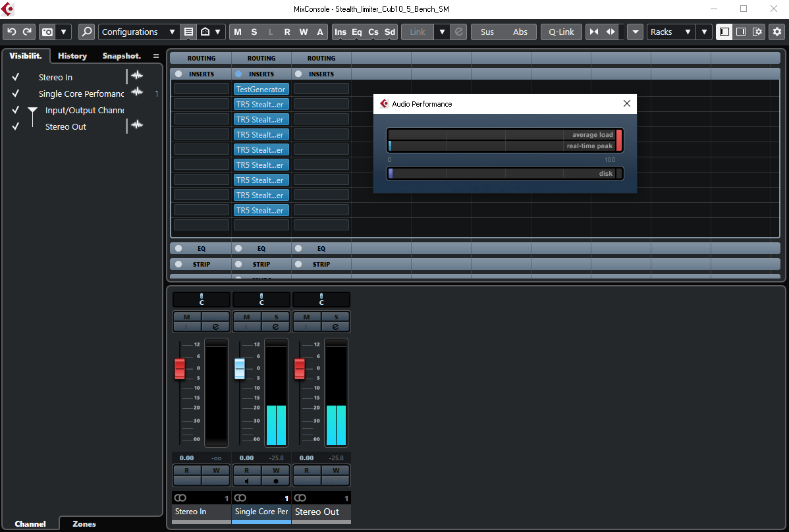Switch to the Snapshots tab
The width and height of the screenshot is (789, 532).
(x=122, y=56)
